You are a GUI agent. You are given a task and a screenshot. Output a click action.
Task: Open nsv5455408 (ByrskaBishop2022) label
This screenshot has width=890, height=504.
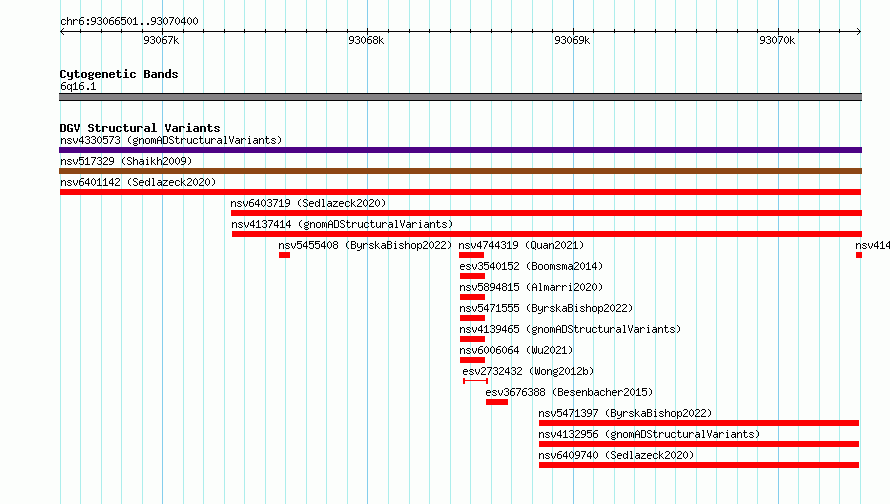pyautogui.click(x=365, y=245)
